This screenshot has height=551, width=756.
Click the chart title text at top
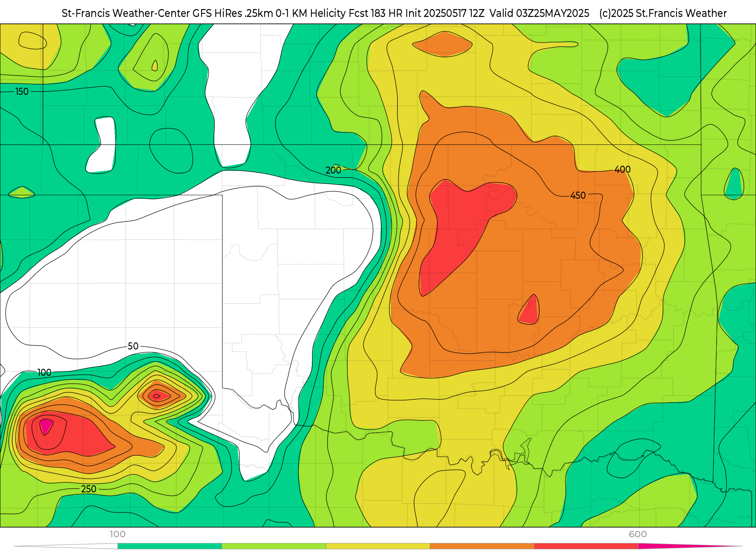point(394,13)
